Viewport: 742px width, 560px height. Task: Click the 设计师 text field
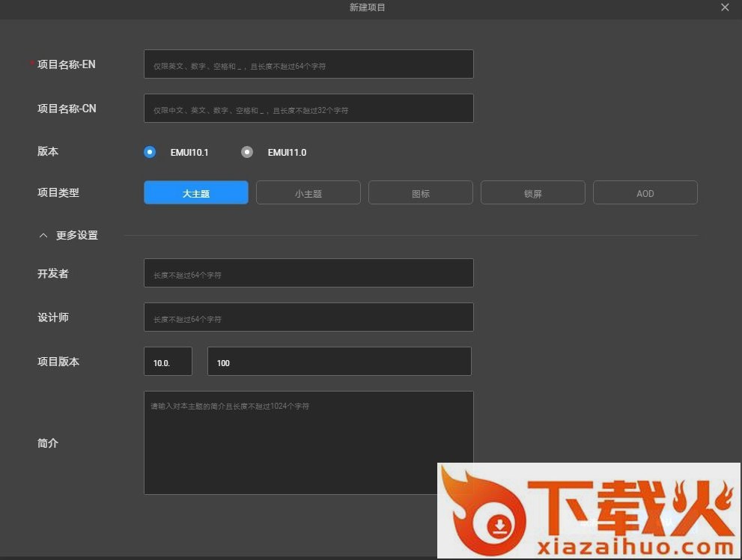point(308,317)
